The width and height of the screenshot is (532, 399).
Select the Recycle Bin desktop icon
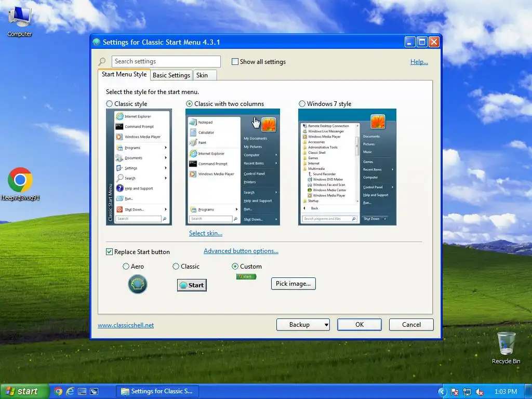[x=506, y=348]
